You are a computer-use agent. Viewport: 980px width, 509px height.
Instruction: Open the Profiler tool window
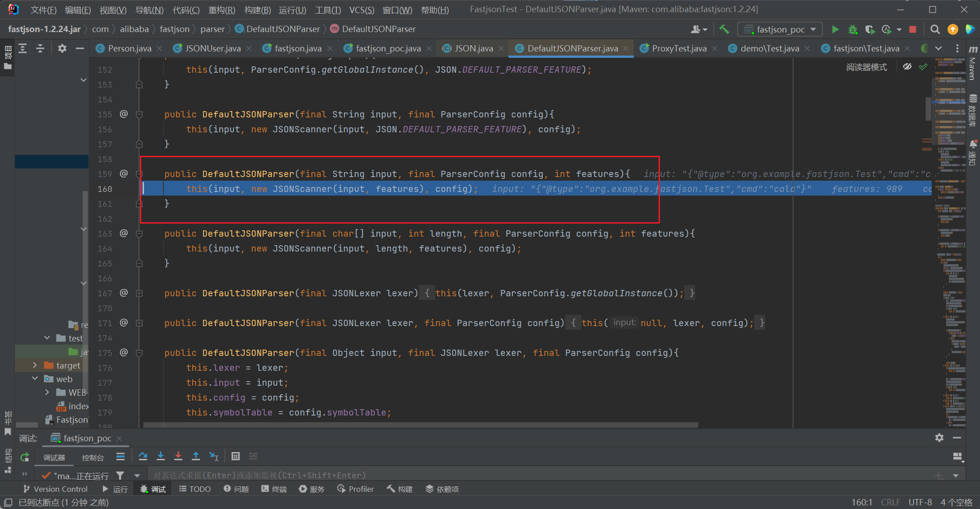[x=356, y=489]
